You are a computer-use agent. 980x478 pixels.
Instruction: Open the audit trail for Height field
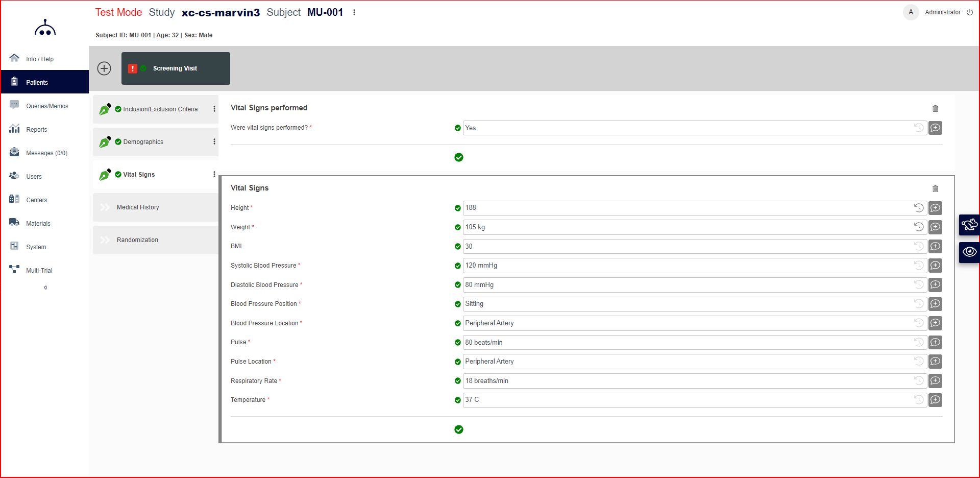[919, 208]
